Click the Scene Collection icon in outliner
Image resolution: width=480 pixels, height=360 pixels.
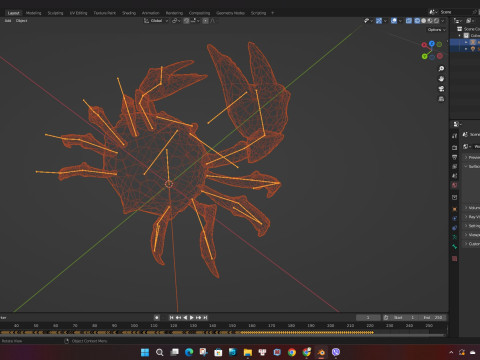point(460,29)
